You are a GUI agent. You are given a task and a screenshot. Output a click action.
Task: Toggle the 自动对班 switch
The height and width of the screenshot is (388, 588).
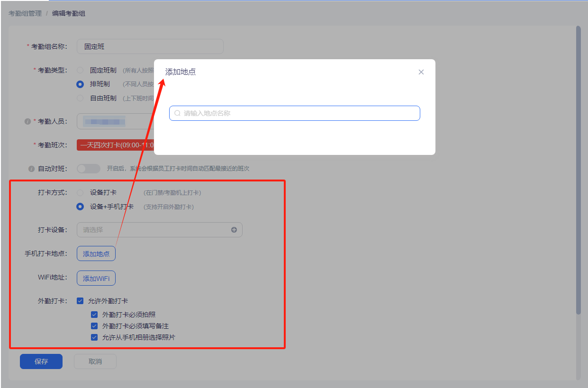(x=89, y=169)
